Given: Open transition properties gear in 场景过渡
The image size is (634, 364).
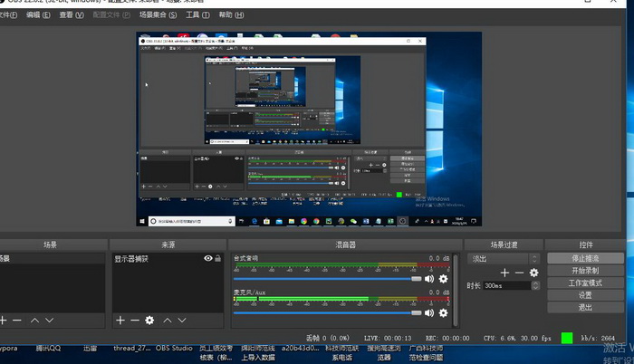Looking at the screenshot, I should (x=534, y=273).
